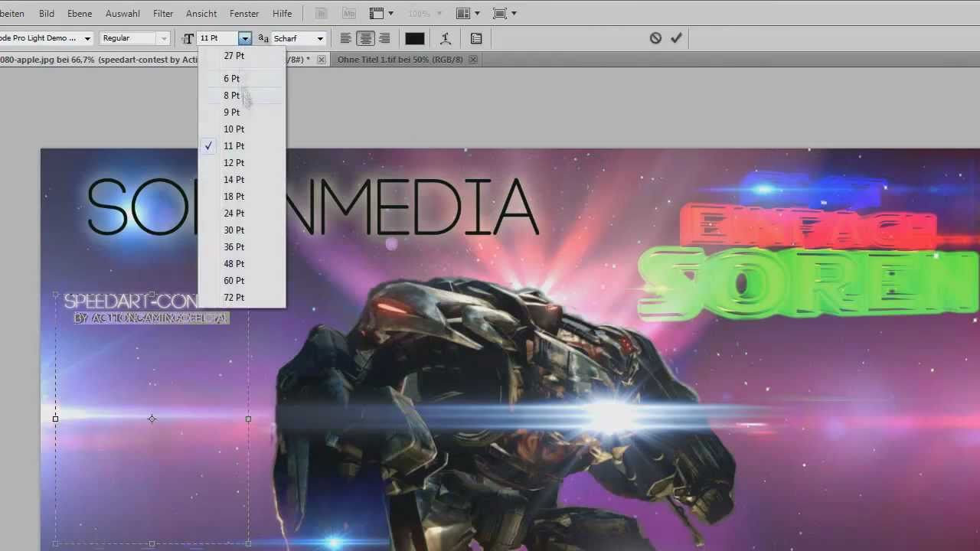980x551 pixels.
Task: Align text right
Action: coord(384,38)
